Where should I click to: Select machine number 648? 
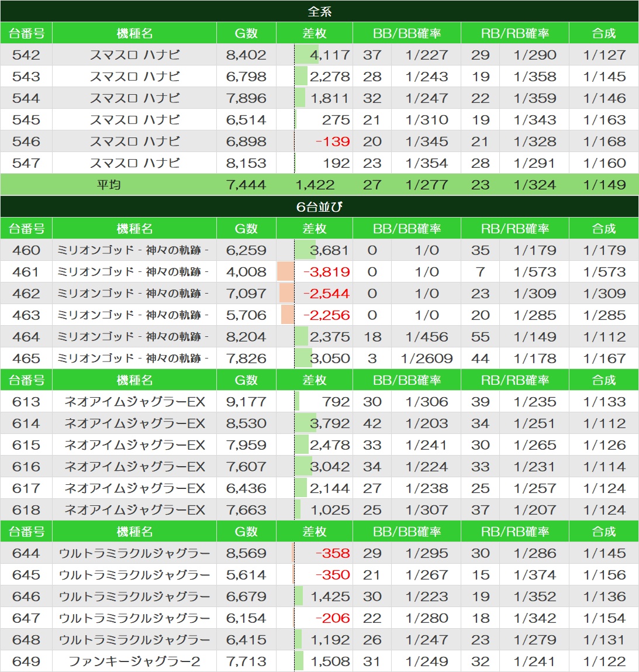(x=26, y=640)
